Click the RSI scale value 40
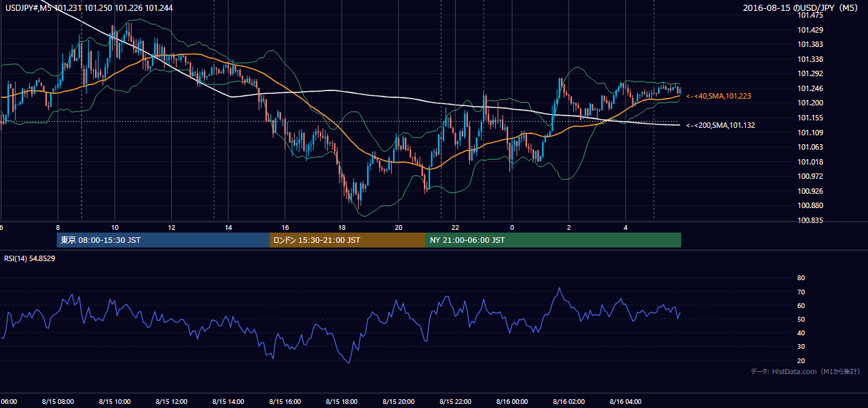The width and height of the screenshot is (868, 408). (801, 333)
